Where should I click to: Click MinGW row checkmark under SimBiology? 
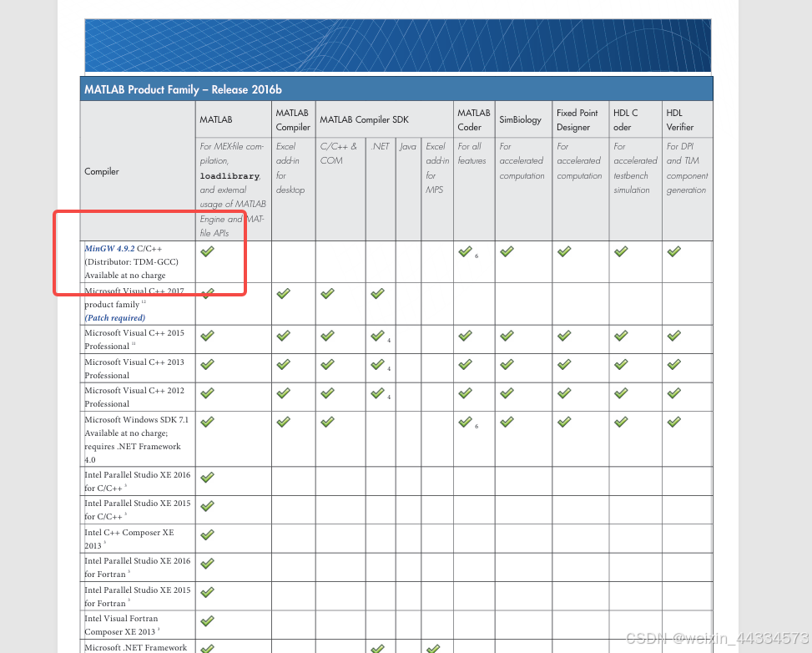tap(507, 251)
